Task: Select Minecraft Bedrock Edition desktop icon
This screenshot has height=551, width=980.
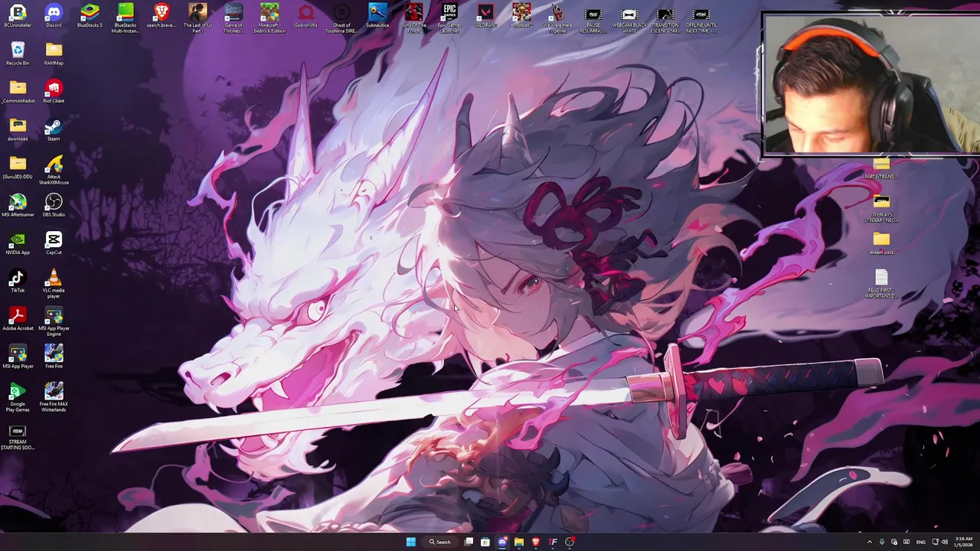Action: [269, 18]
